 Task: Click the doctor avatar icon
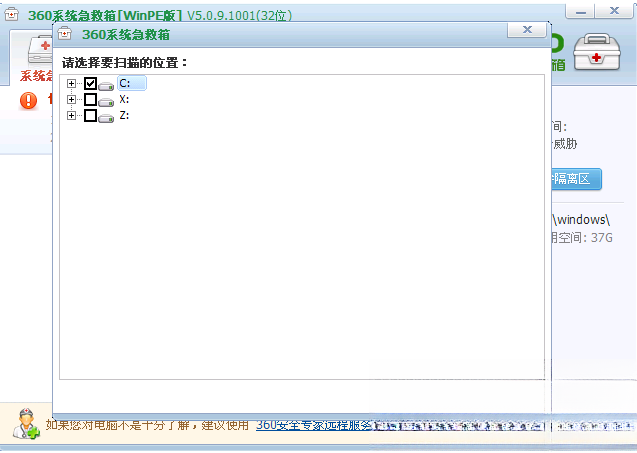(26, 424)
